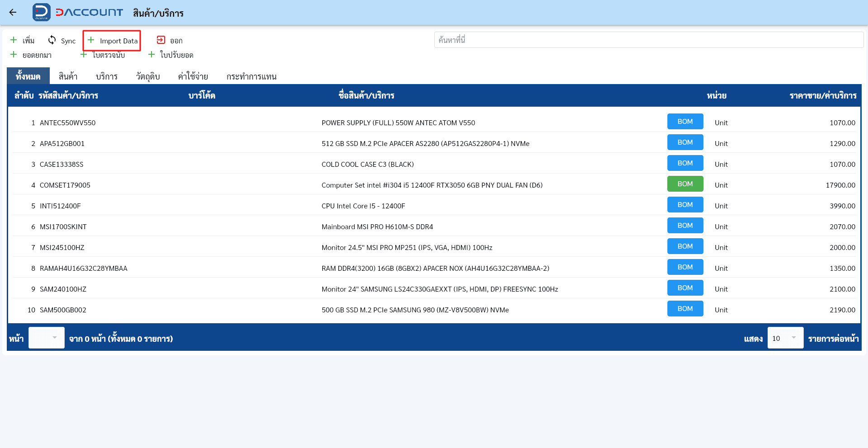Click the ชื่อสินค้า/บริการ column header
This screenshot has height=448, width=868.
click(366, 95)
